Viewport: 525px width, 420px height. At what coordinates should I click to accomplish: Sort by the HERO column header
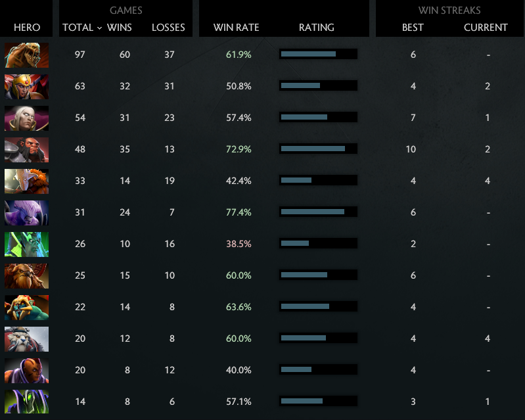27,28
